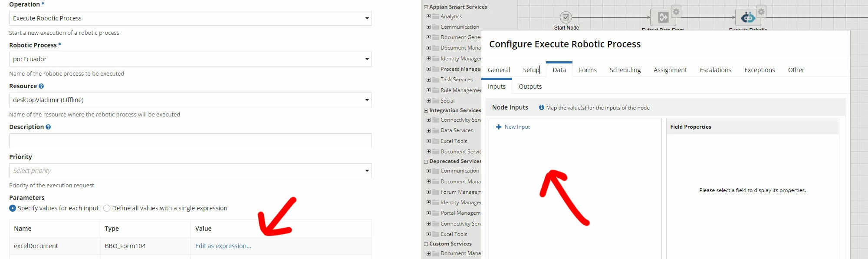Collapse the Appian Smart Services group

[x=426, y=7]
